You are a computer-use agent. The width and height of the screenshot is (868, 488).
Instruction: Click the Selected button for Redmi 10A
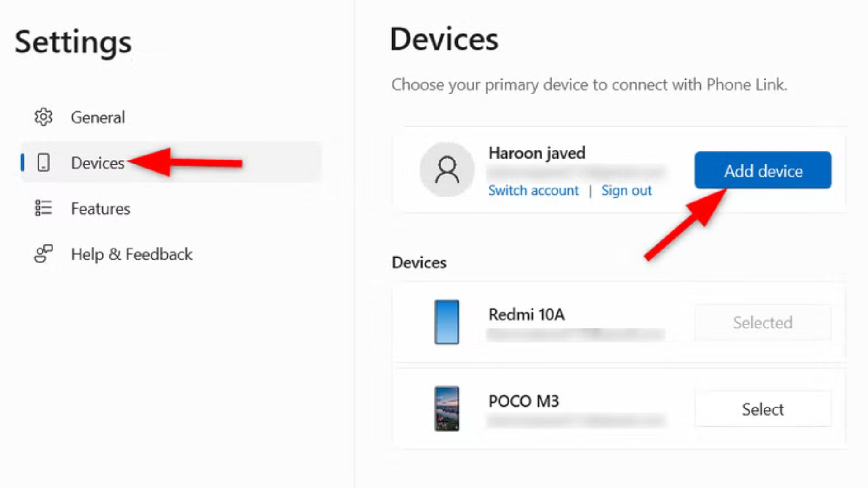(762, 322)
